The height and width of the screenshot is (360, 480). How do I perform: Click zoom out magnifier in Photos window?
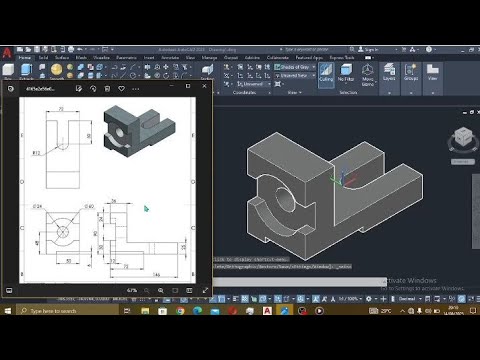coord(146,291)
